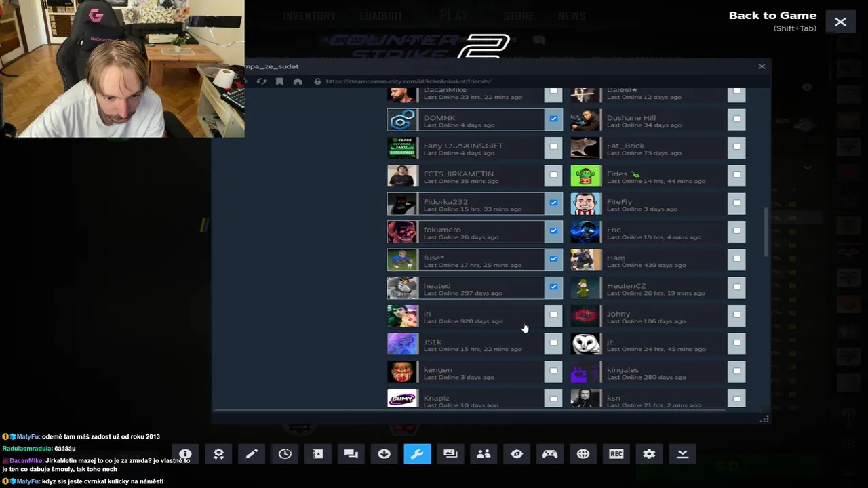Check the FireFly friend checkbox
The height and width of the screenshot is (488, 868).
(x=736, y=203)
